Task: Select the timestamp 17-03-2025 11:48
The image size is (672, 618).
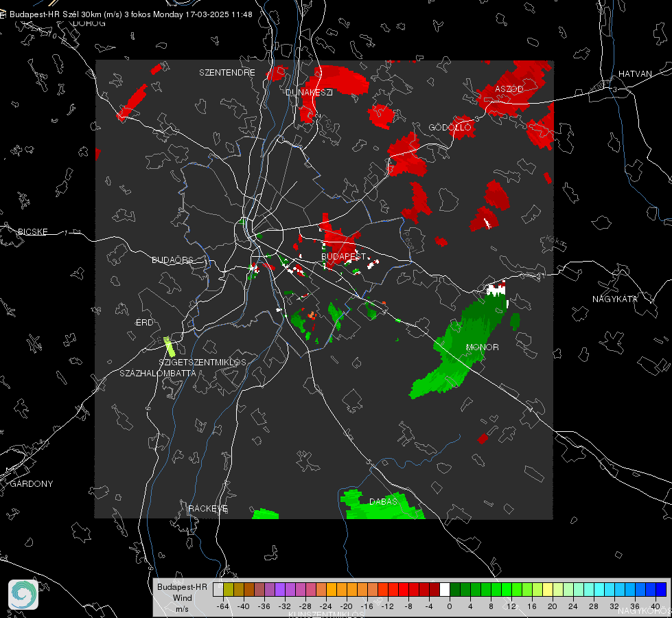Action: point(218,14)
